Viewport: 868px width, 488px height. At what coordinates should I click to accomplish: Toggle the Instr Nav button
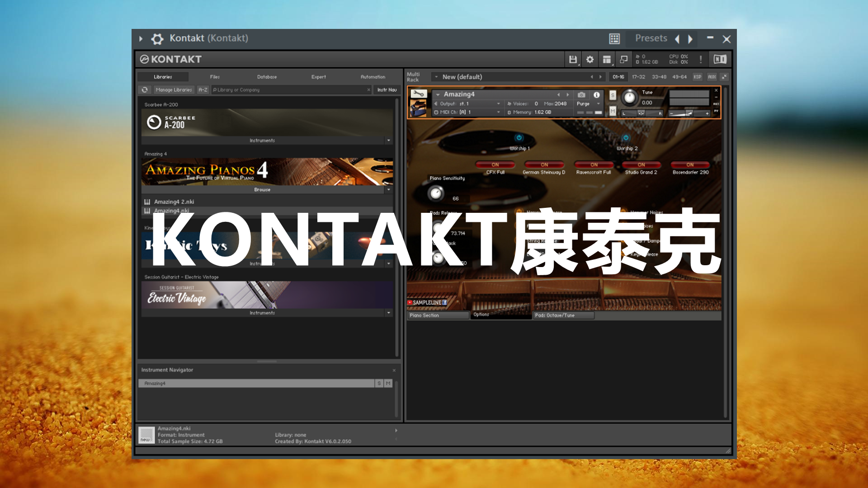[x=387, y=90]
